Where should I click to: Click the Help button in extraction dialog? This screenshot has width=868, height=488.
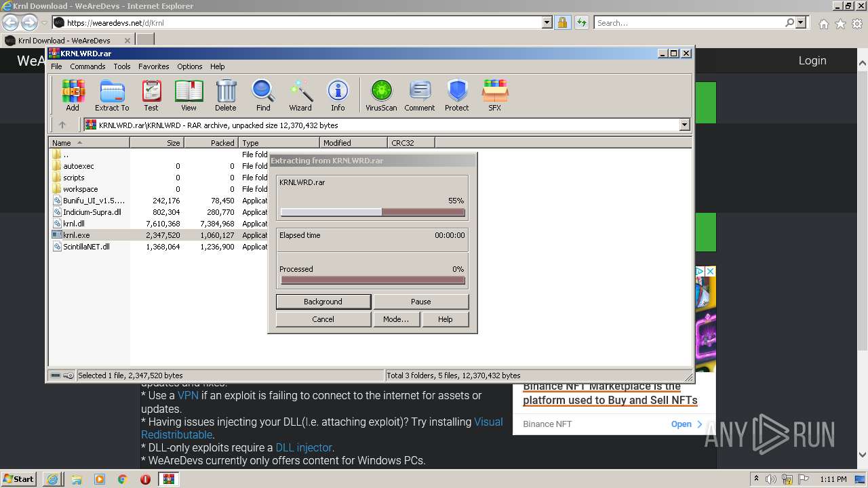pos(445,319)
